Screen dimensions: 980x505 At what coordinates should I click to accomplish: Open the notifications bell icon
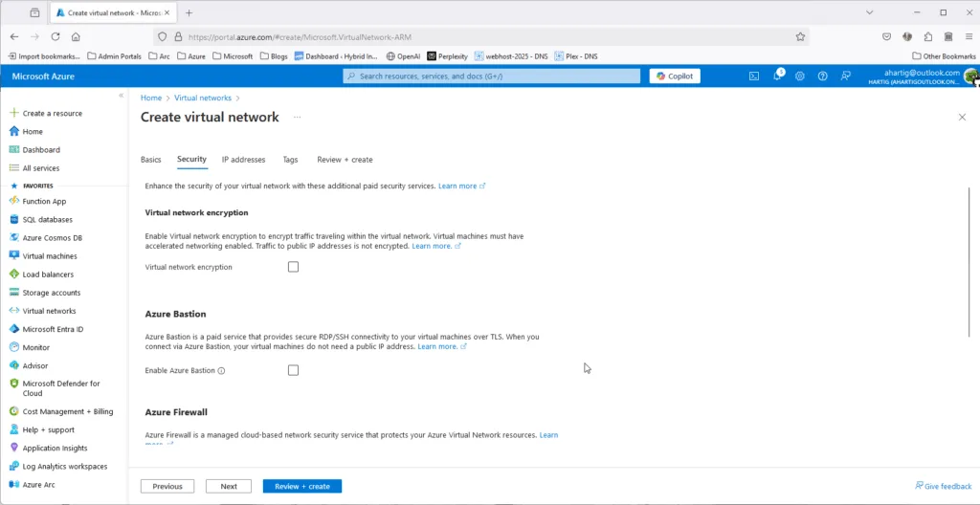point(777,76)
